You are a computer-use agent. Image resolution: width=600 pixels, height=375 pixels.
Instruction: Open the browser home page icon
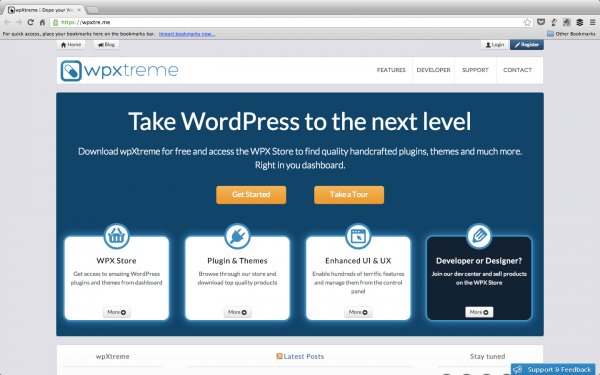(42, 22)
